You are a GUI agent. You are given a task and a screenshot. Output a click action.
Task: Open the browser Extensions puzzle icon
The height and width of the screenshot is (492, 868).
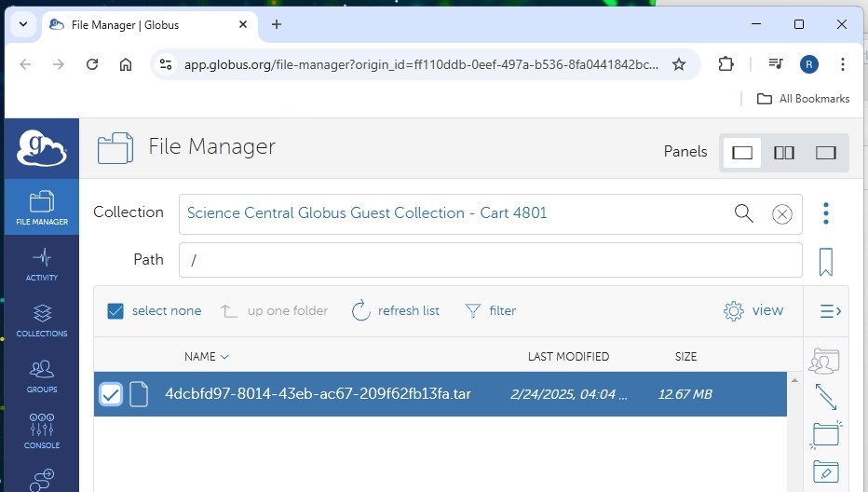pos(726,64)
